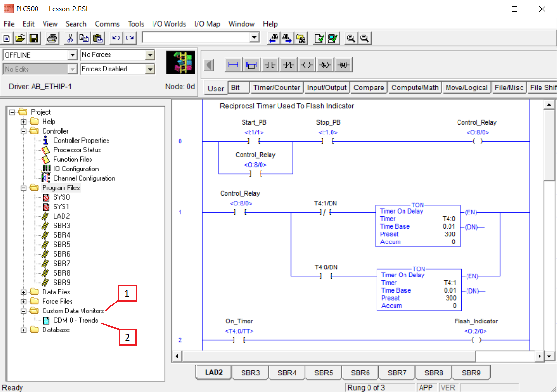Insert an Output Energize coil
The width and height of the screenshot is (557, 392).
point(306,64)
